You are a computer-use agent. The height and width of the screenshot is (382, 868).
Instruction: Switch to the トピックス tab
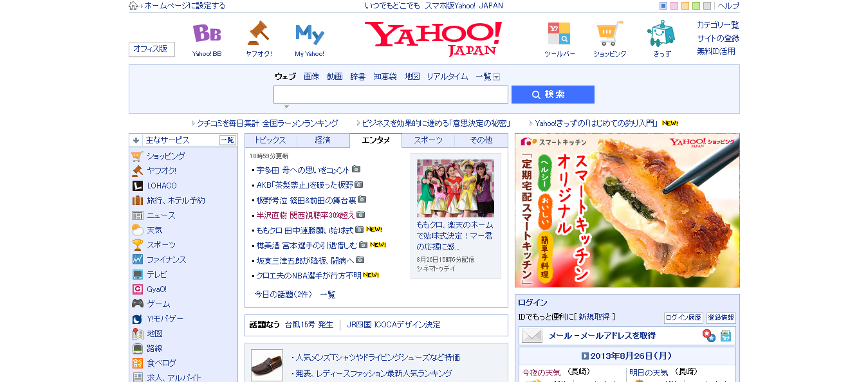[270, 140]
